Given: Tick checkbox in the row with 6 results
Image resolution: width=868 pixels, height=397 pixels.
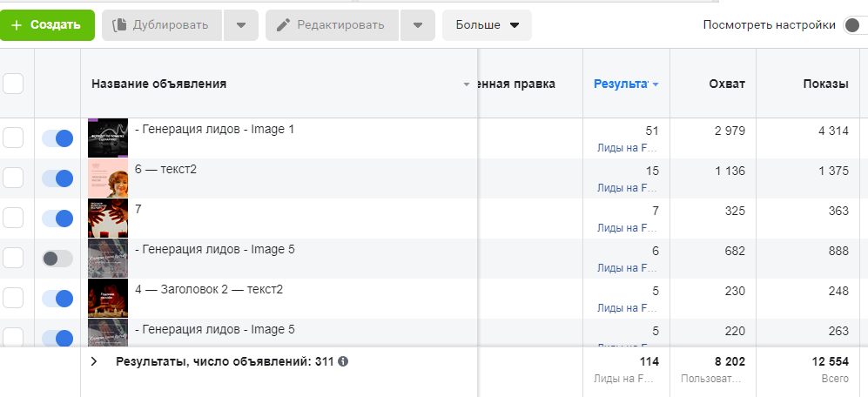Looking at the screenshot, I should [x=13, y=258].
